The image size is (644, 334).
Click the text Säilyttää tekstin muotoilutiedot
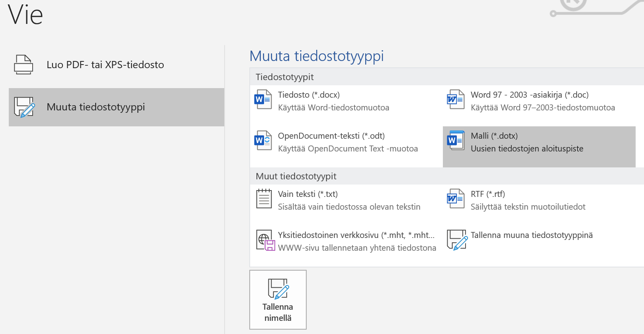click(528, 207)
